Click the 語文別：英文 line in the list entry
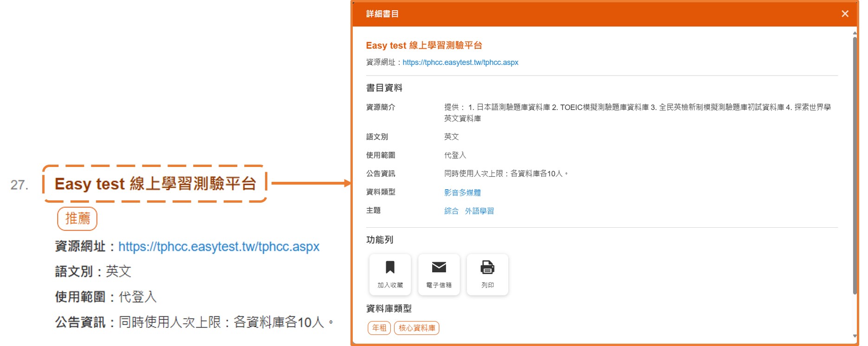This screenshot has width=868, height=346. (93, 271)
